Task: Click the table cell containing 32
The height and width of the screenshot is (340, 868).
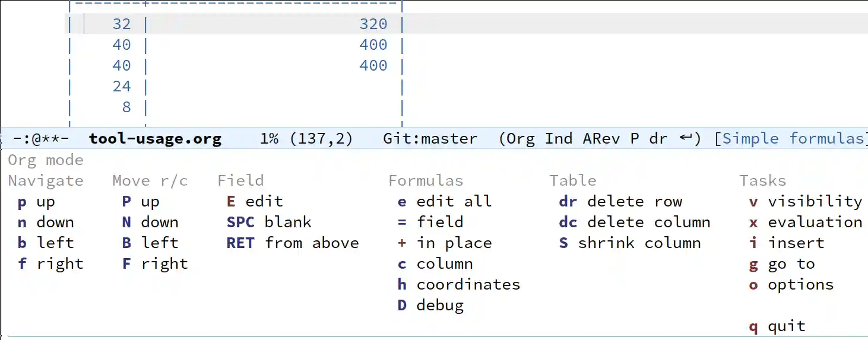Action: pos(122,24)
